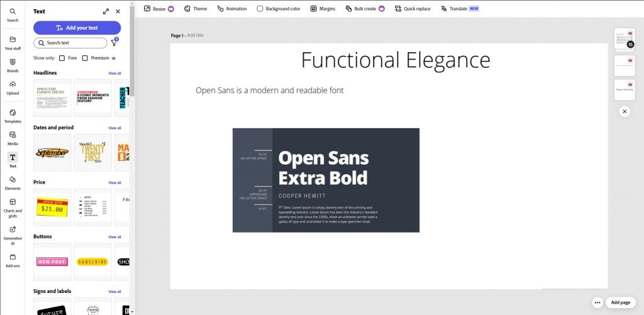Open the text filter options
This screenshot has height=315, width=644.
[114, 42]
